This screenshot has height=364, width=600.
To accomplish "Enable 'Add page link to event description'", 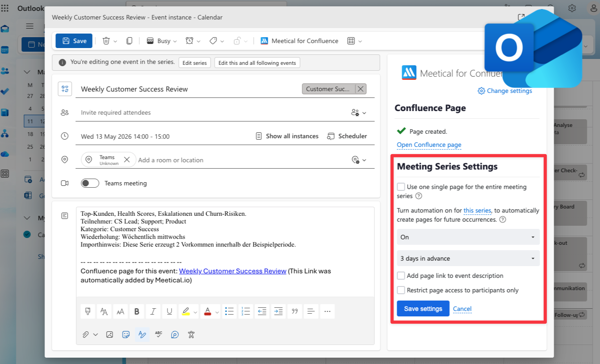I will coord(401,276).
